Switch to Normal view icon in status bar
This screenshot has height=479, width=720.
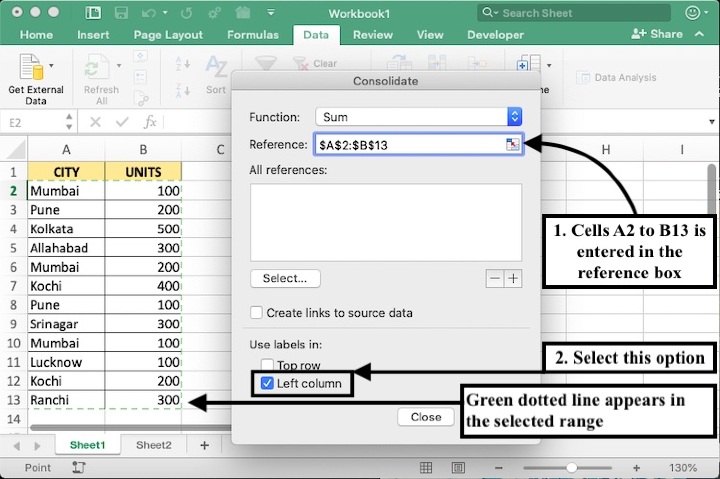(426, 468)
